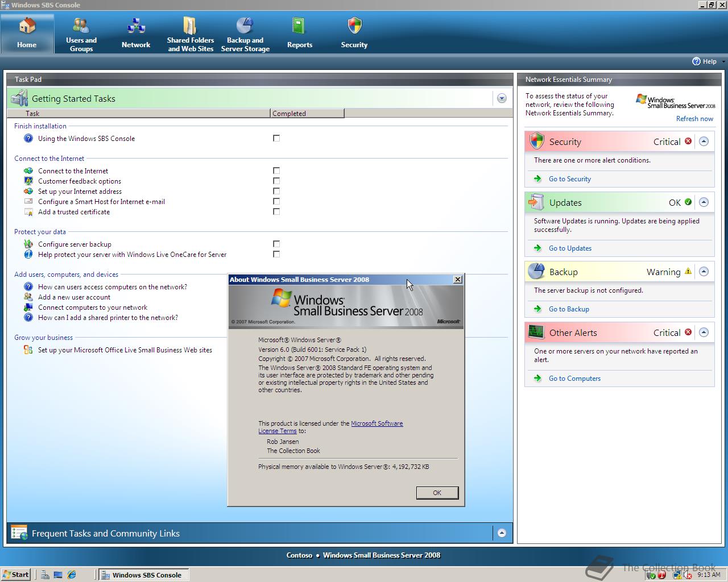Check completed for Customer feedback options
Viewport: 728px width, 582px height.
[x=276, y=181]
